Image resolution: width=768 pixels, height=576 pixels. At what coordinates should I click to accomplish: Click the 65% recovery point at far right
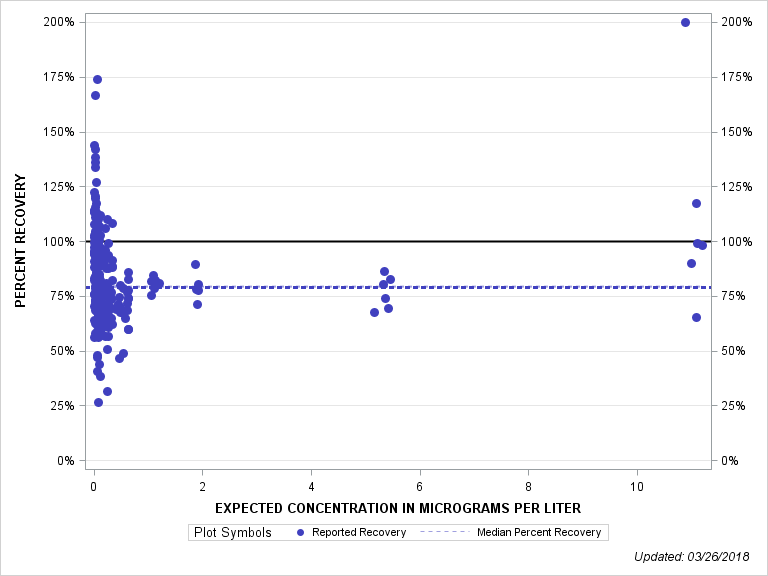pyautogui.click(x=696, y=317)
